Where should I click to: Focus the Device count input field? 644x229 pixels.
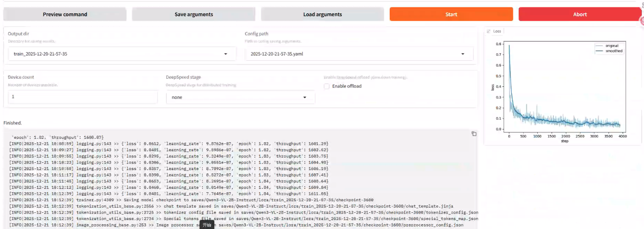coord(83,97)
